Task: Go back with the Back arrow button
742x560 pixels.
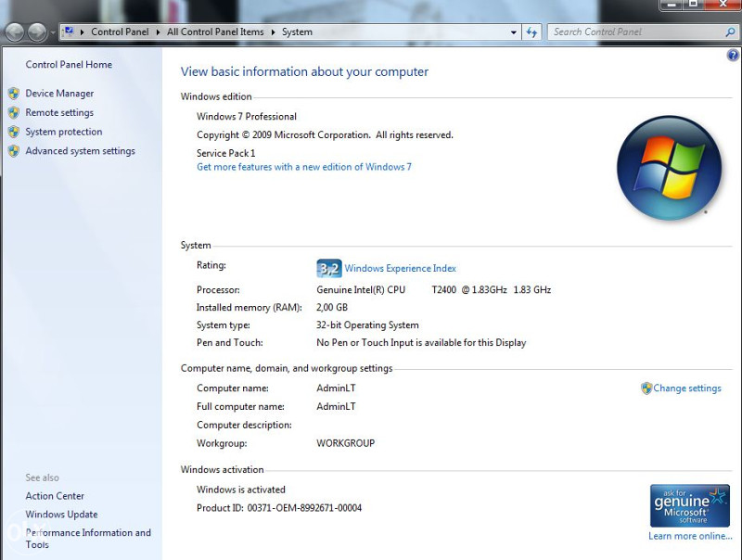Action: pos(15,32)
